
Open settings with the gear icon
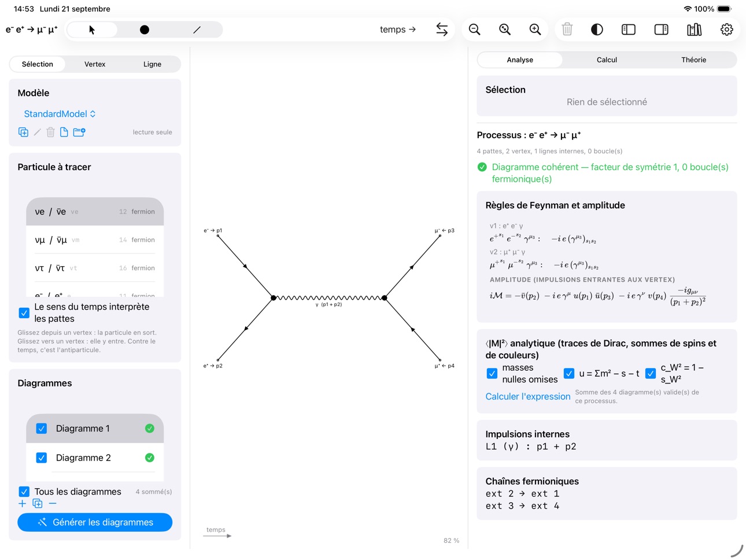pyautogui.click(x=727, y=30)
